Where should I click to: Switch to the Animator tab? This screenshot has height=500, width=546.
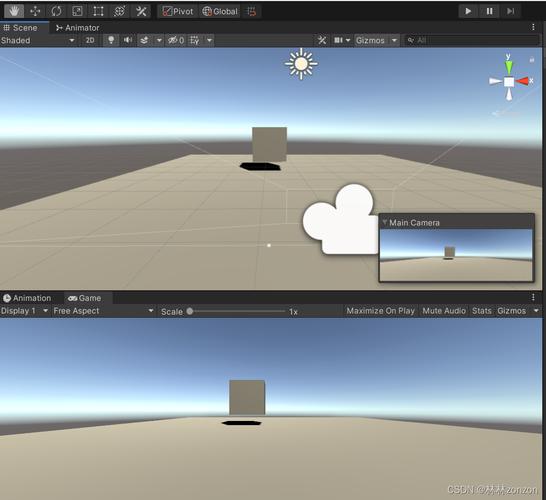[78, 28]
